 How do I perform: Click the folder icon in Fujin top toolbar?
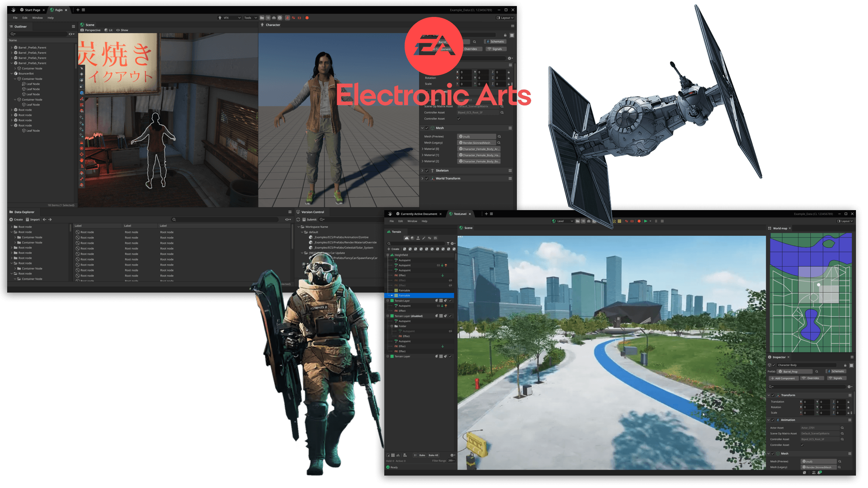(262, 18)
